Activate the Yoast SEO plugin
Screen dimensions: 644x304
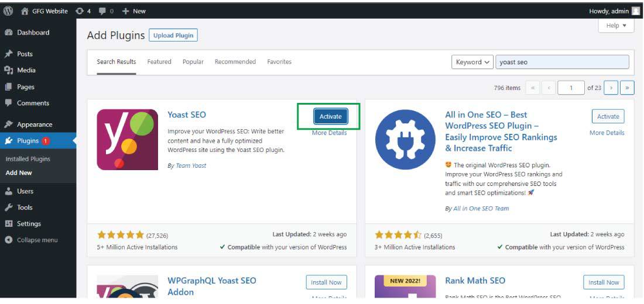coord(331,116)
